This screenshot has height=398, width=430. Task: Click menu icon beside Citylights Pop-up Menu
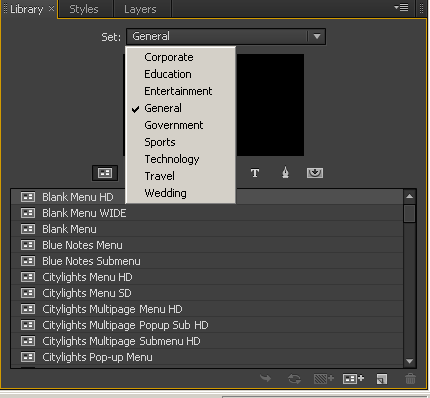[28, 357]
